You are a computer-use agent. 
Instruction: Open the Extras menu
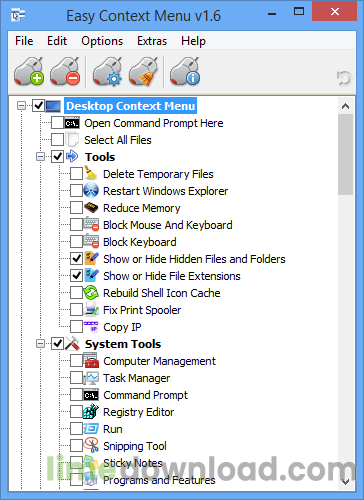tap(152, 41)
